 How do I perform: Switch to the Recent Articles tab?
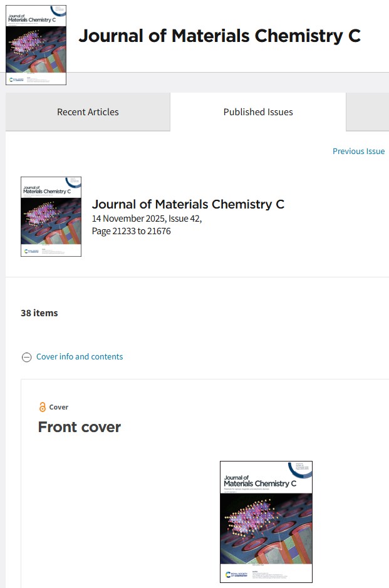click(88, 111)
